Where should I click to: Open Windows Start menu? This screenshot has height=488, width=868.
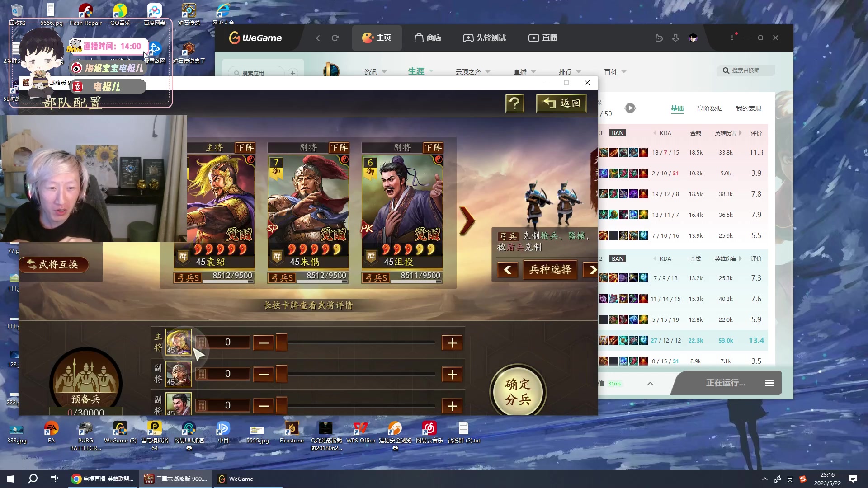point(11,479)
